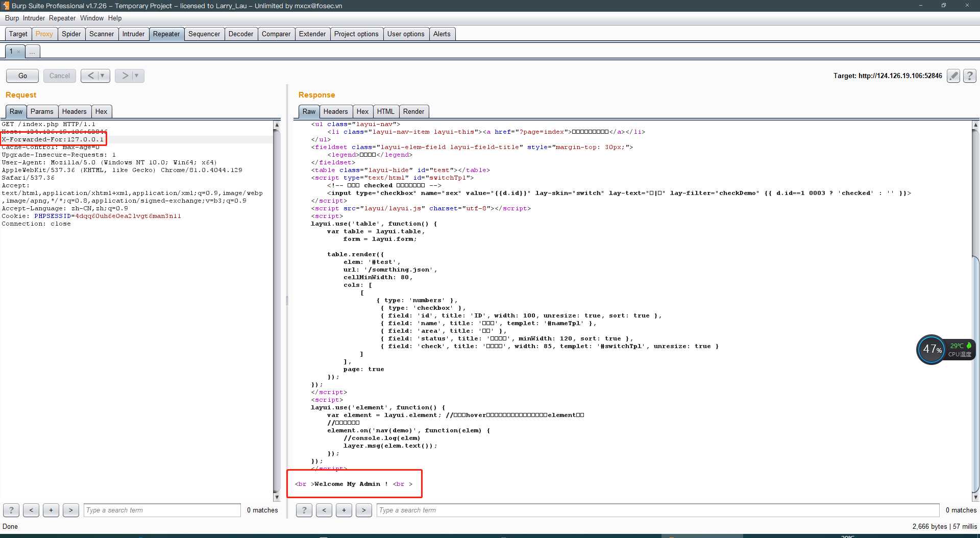Click the response pane scroll up arrow

[975, 125]
